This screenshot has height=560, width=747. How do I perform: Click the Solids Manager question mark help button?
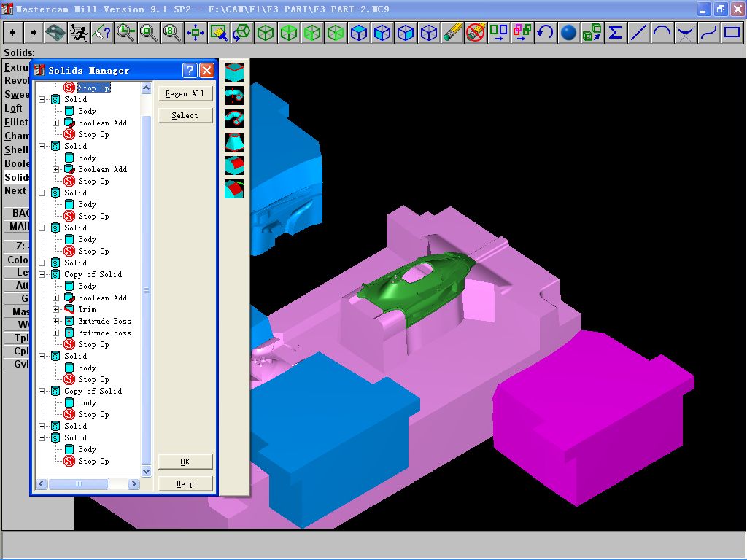tap(190, 71)
